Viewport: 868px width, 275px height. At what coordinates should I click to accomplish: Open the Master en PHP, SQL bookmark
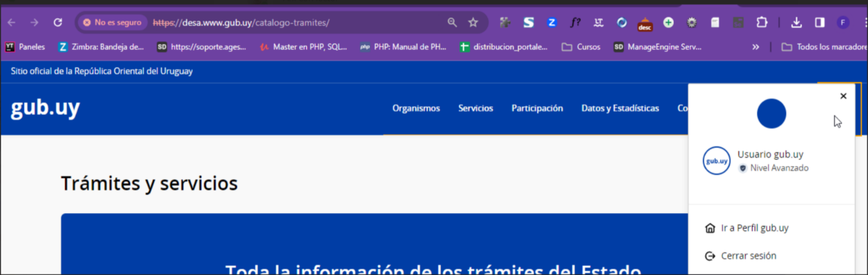(303, 47)
